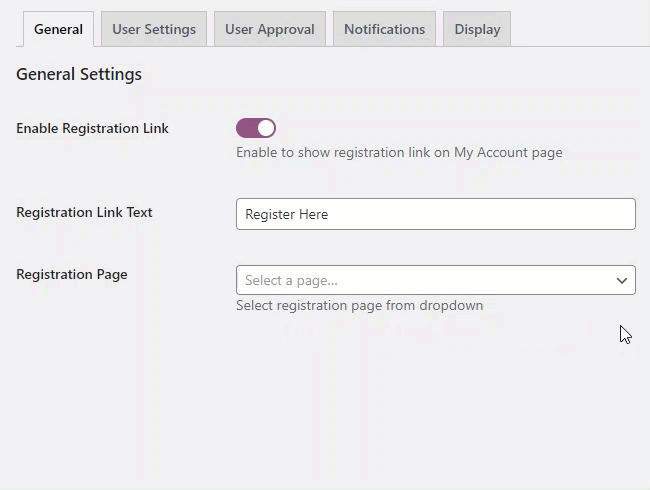Viewport: 650px width, 490px height.
Task: Click the My Account page description under the toggle
Action: (399, 153)
